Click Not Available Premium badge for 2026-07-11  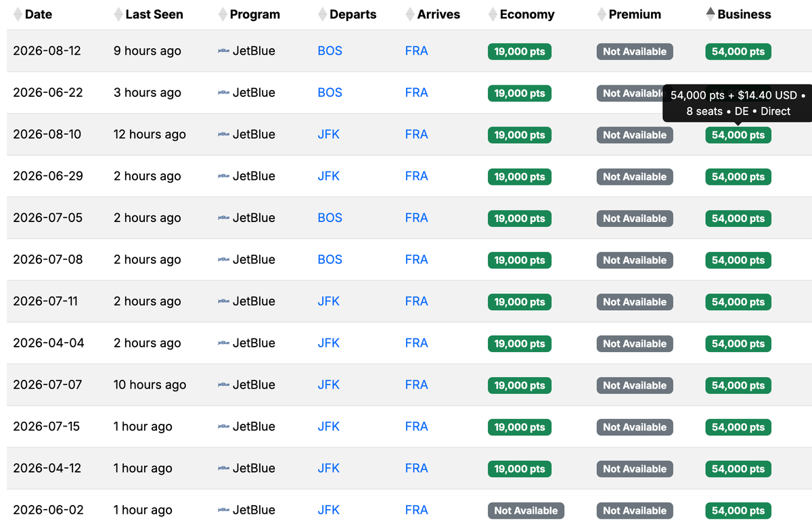[634, 302]
